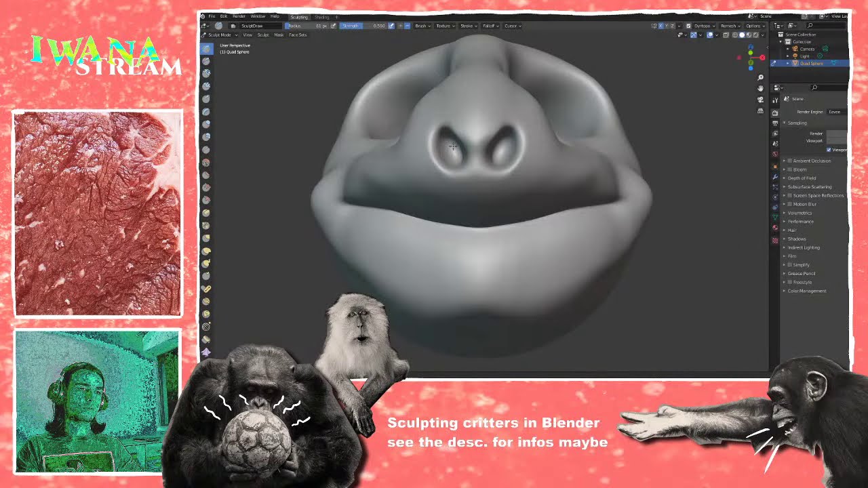This screenshot has height=488, width=868.
Task: Pick the Clay Strips brush tool
Action: click(x=206, y=86)
